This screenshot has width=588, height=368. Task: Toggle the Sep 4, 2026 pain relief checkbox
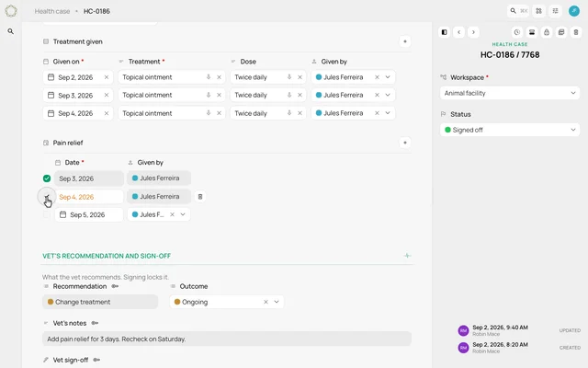47,196
